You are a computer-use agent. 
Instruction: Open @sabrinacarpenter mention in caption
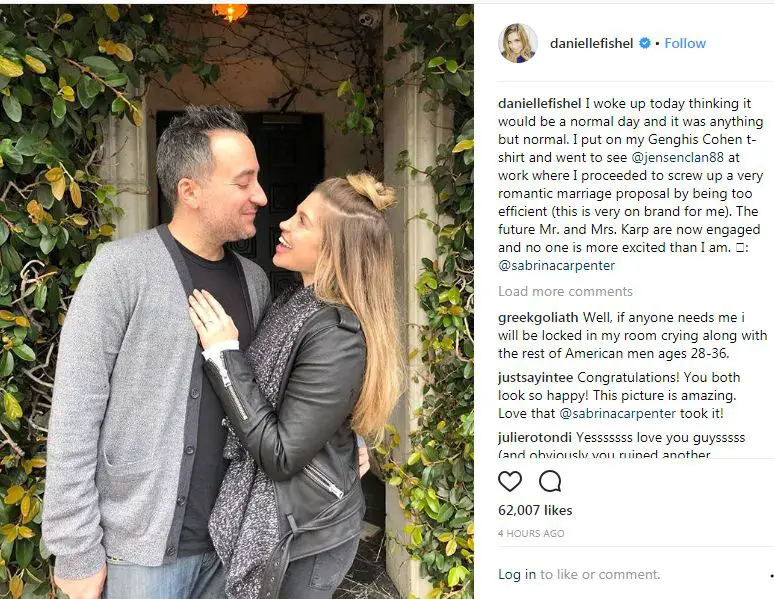click(556, 266)
